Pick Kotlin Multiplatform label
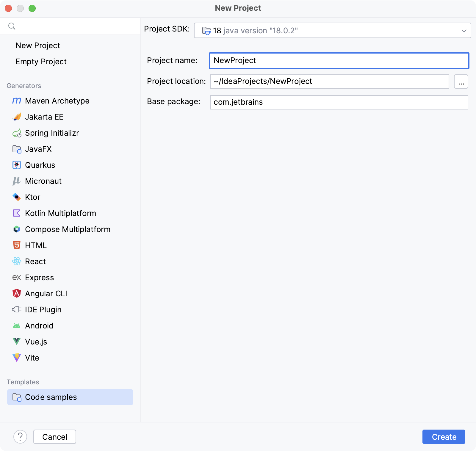 (x=61, y=213)
